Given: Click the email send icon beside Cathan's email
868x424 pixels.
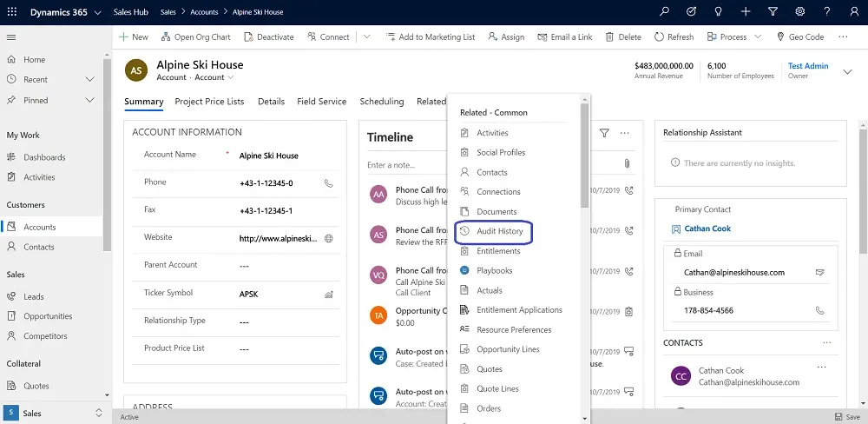Looking at the screenshot, I should 820,272.
